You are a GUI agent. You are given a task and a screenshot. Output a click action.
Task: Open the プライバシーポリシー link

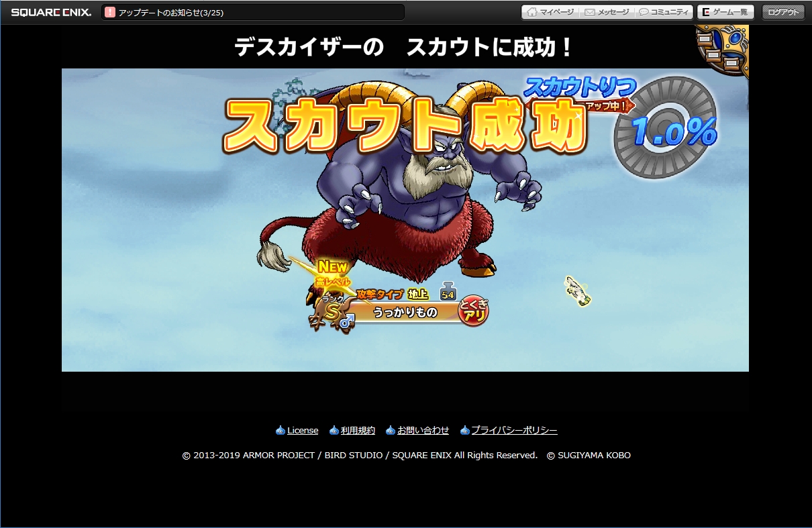click(514, 431)
